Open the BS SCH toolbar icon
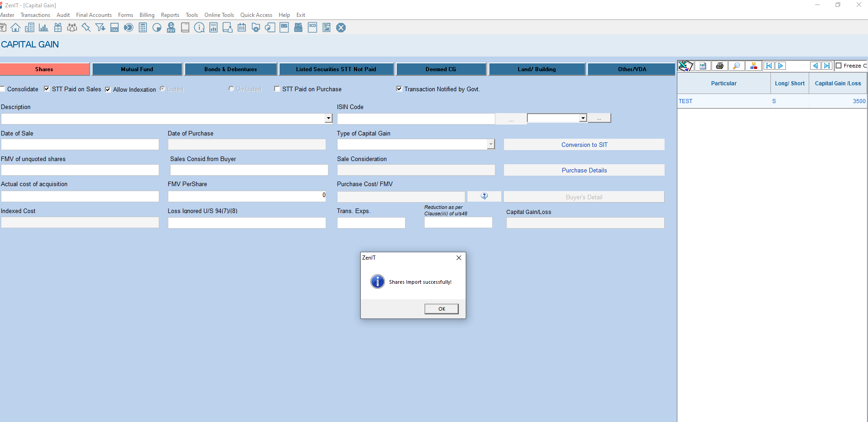The width and height of the screenshot is (868, 422). [x=298, y=28]
